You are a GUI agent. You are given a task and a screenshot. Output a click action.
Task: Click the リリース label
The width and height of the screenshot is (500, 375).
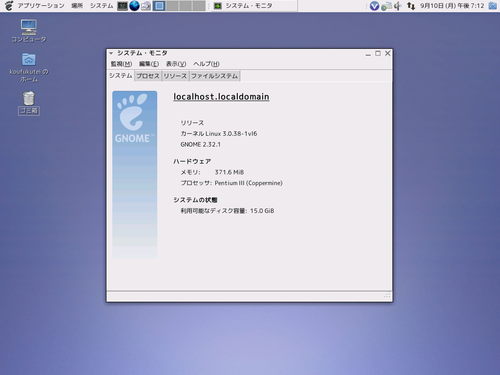point(192,123)
